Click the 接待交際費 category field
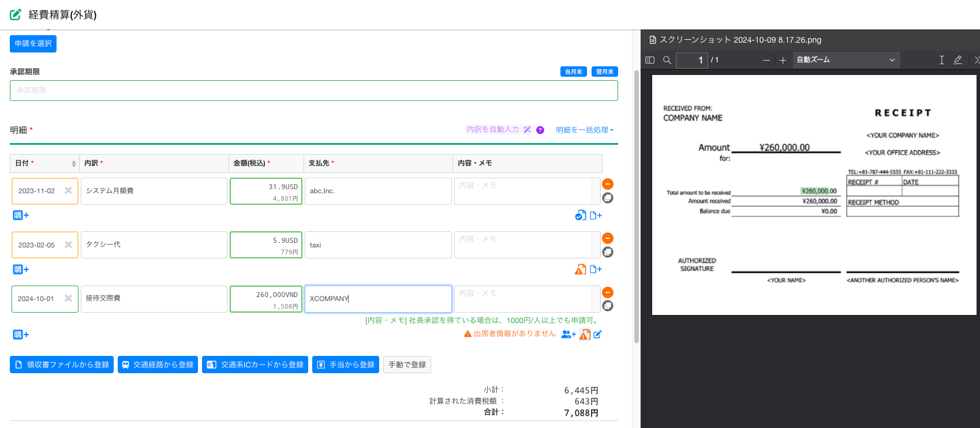The width and height of the screenshot is (980, 428). click(154, 299)
